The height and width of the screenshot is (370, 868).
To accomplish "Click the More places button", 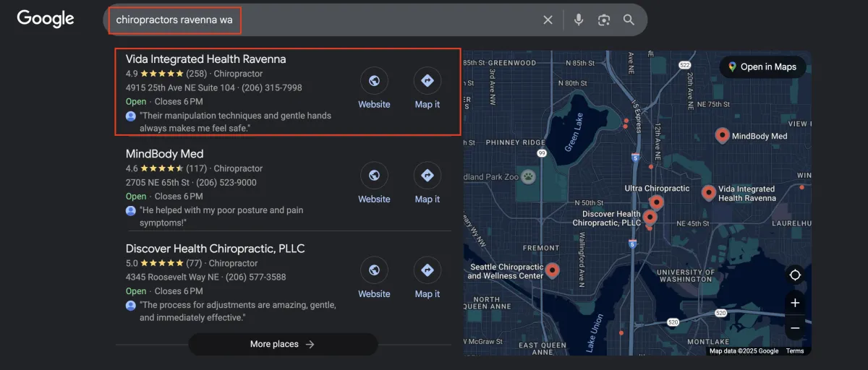I will (x=283, y=344).
